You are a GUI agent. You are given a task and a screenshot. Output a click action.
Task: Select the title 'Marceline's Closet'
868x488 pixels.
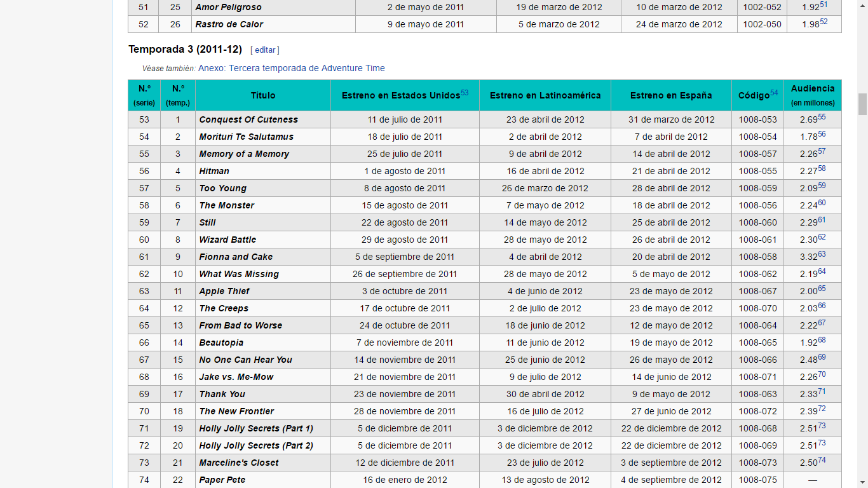click(x=239, y=463)
